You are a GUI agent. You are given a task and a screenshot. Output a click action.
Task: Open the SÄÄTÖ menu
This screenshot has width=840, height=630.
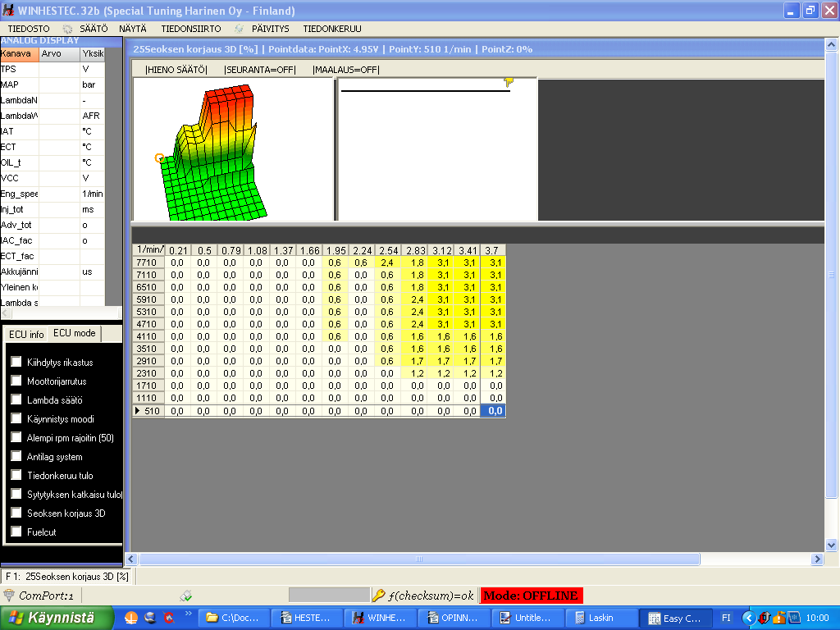point(94,29)
